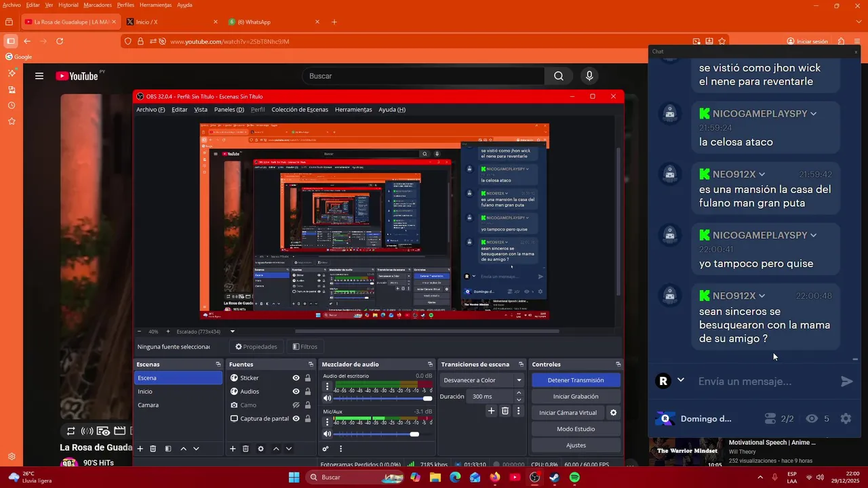
Task: Add a new scene transition
Action: tap(492, 411)
